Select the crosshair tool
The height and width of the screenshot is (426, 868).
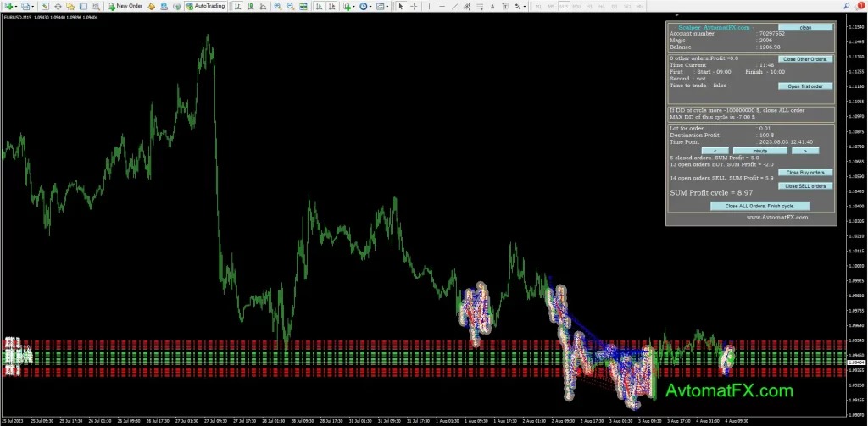[414, 6]
